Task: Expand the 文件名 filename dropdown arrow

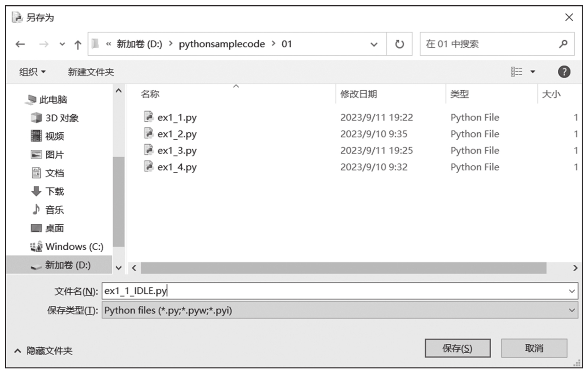Action: click(571, 291)
